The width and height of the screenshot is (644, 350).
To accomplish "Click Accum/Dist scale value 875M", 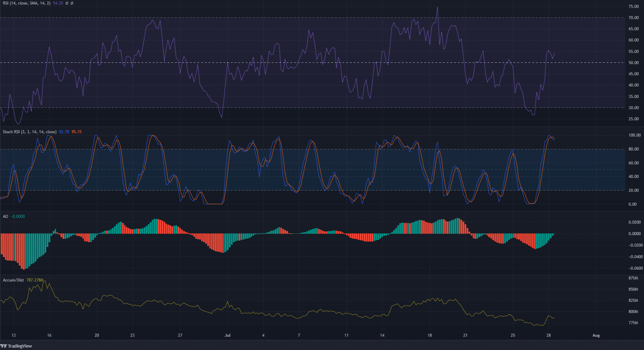I will point(633,278).
